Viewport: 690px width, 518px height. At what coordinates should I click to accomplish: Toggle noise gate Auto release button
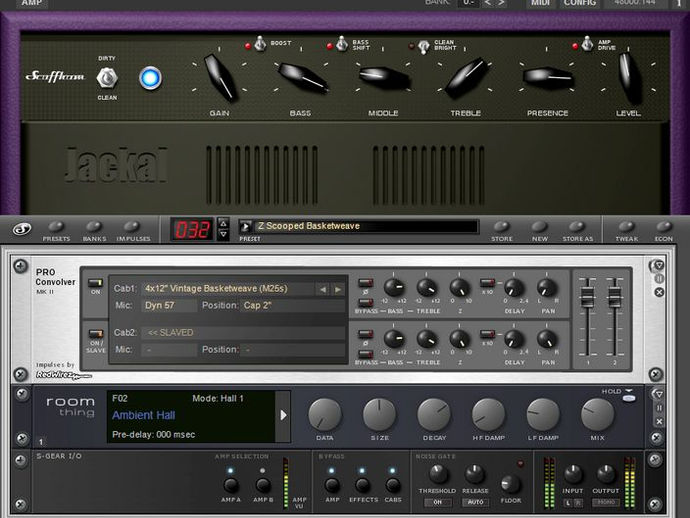475,502
